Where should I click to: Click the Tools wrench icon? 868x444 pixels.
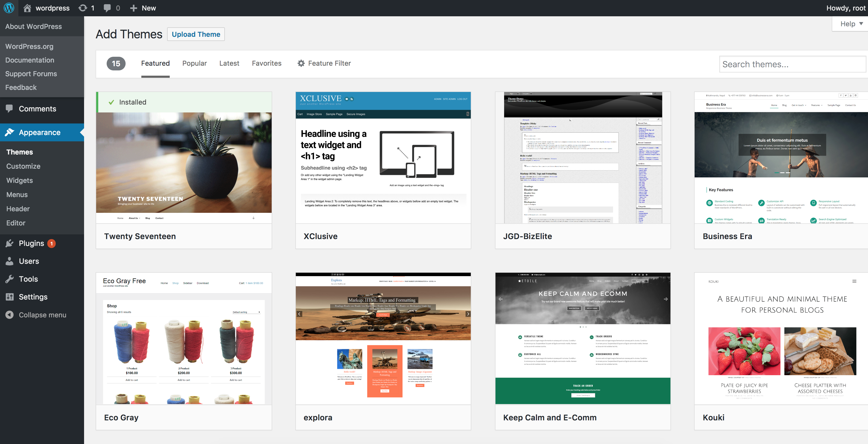10,279
